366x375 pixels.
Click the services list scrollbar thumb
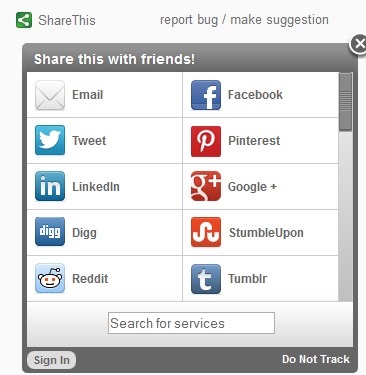pyautogui.click(x=345, y=102)
